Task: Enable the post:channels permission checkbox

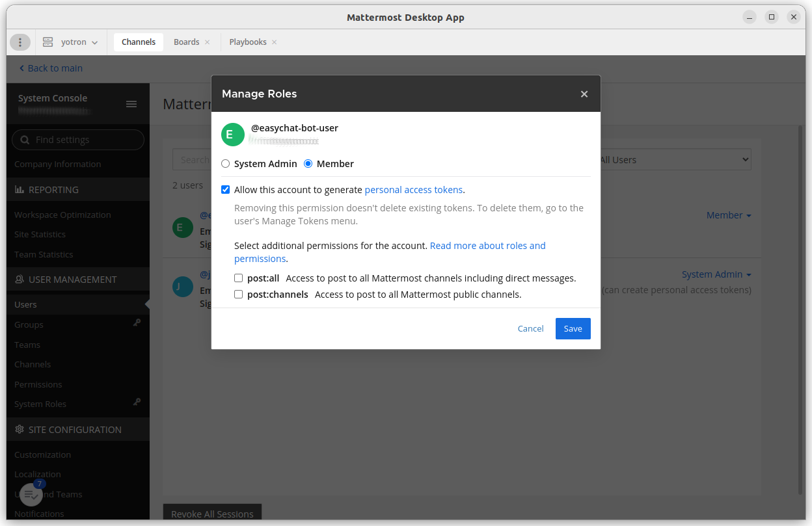Action: tap(239, 295)
